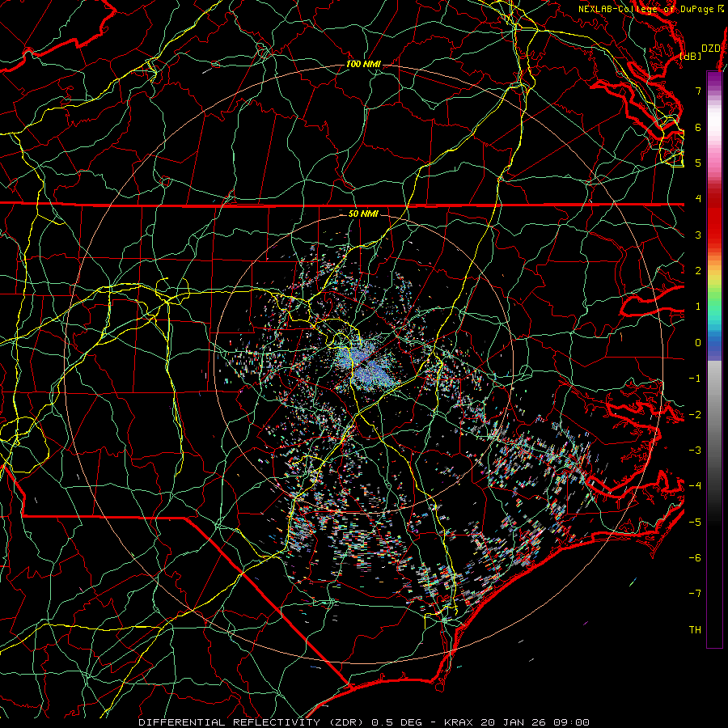
Task: Select the "-7" value on the scale
Action: click(x=695, y=594)
